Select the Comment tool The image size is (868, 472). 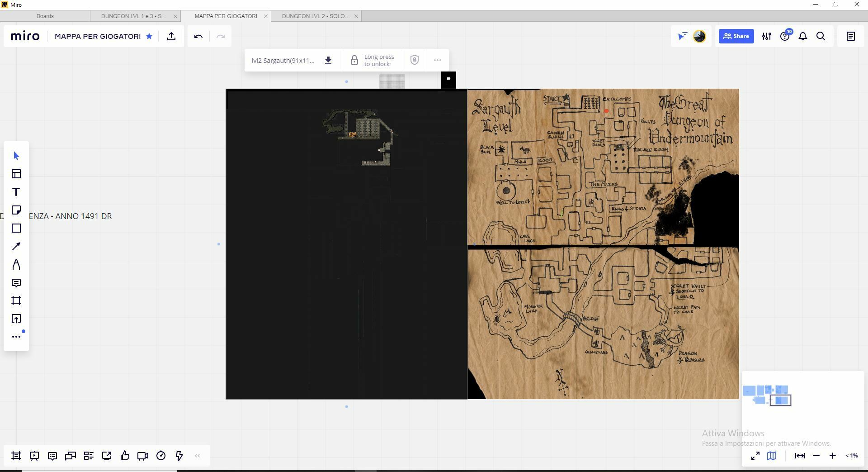pyautogui.click(x=16, y=283)
